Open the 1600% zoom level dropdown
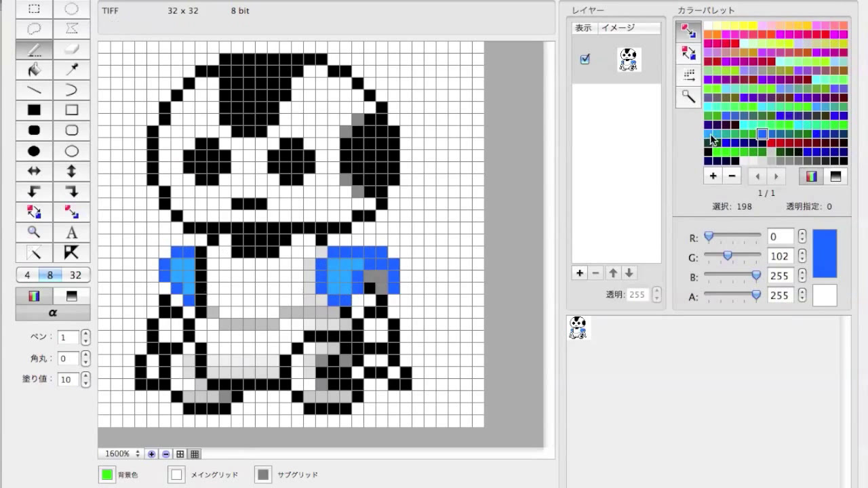 coord(121,454)
